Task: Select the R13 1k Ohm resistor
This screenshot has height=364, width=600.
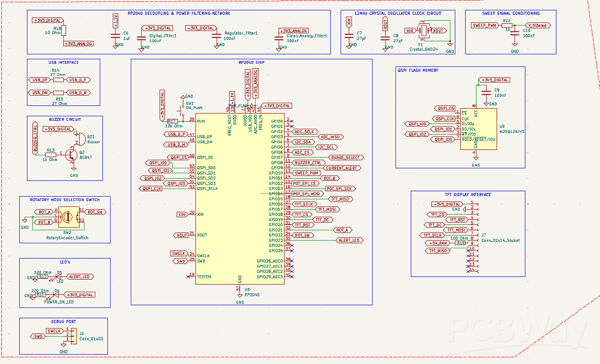Action: click(51, 154)
